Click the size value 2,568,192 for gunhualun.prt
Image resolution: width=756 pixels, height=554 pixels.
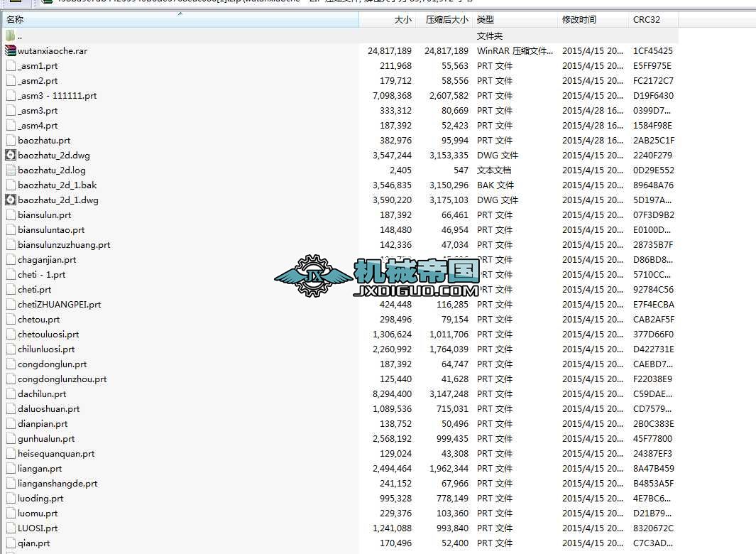(x=392, y=439)
